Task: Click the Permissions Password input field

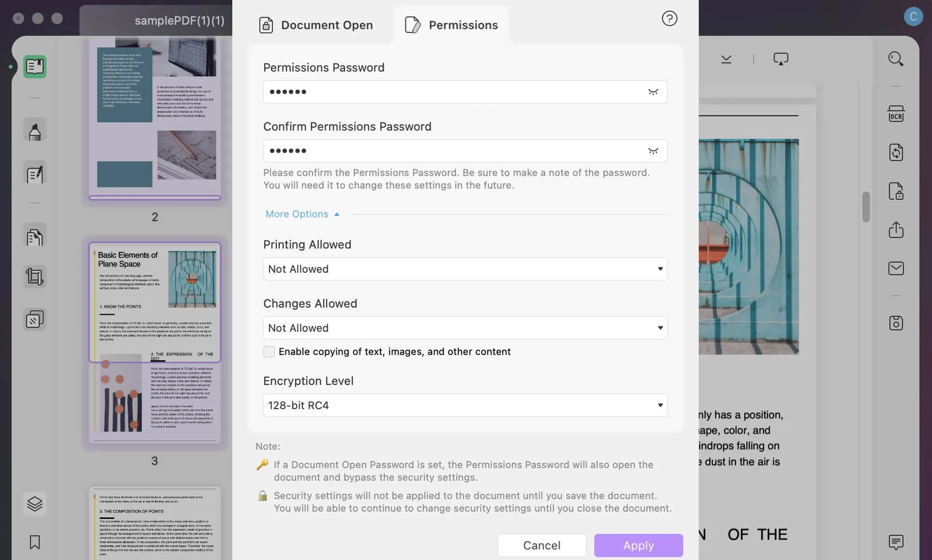Action: point(466,91)
